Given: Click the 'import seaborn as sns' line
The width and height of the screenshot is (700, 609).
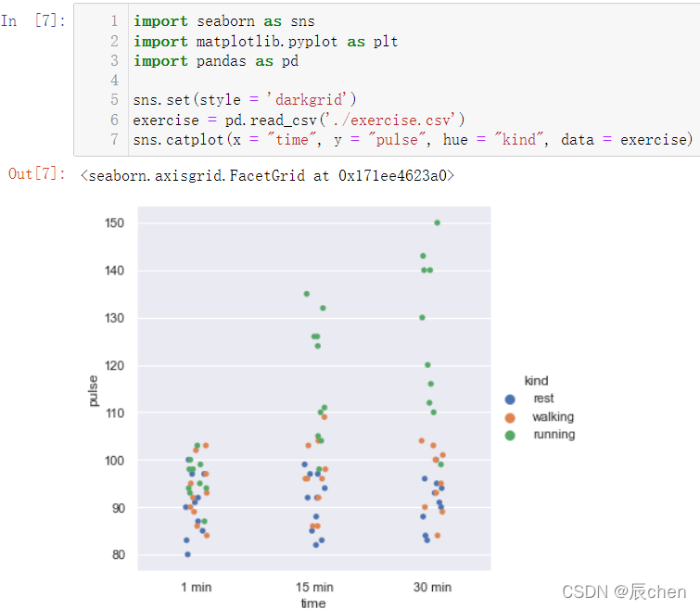Looking at the screenshot, I should click(x=224, y=21).
